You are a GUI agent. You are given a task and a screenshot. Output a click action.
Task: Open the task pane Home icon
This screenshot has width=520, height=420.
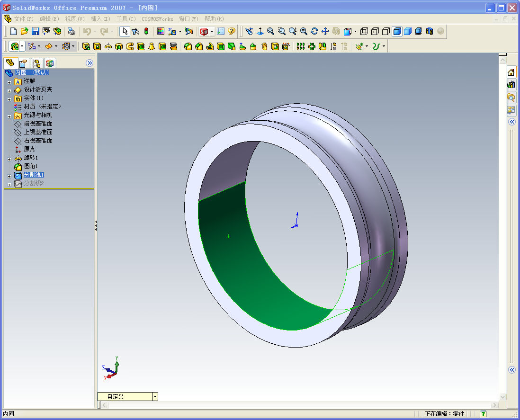tap(511, 72)
